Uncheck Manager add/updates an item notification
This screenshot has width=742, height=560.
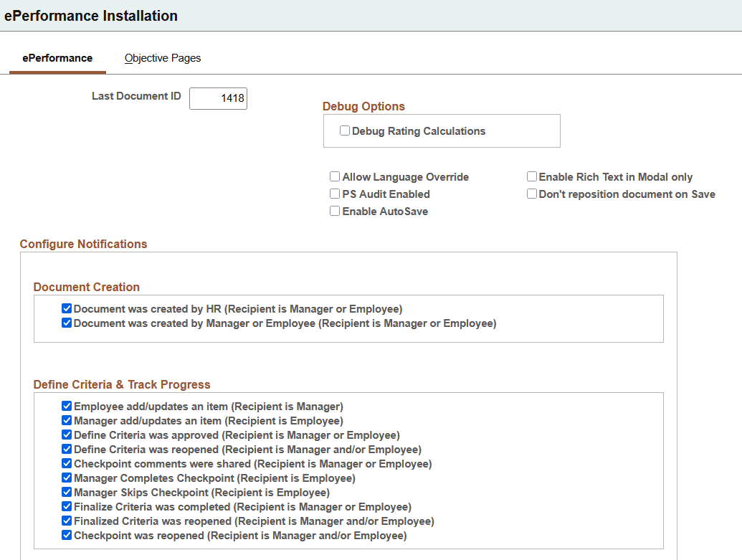pyautogui.click(x=67, y=420)
